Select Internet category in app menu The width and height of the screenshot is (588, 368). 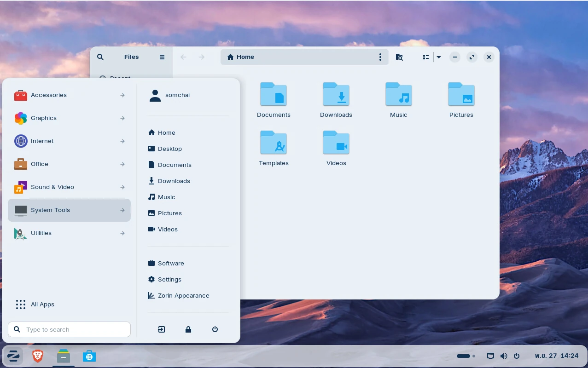click(69, 141)
